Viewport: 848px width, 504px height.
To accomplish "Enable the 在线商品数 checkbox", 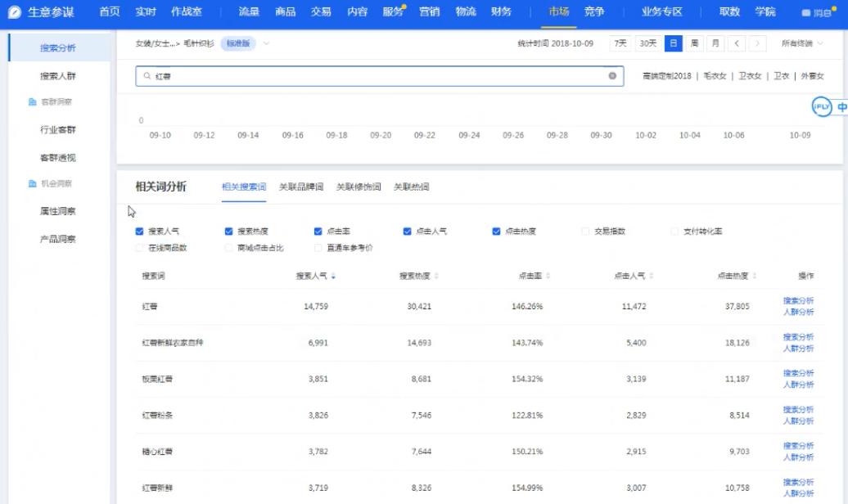I will tap(140, 247).
